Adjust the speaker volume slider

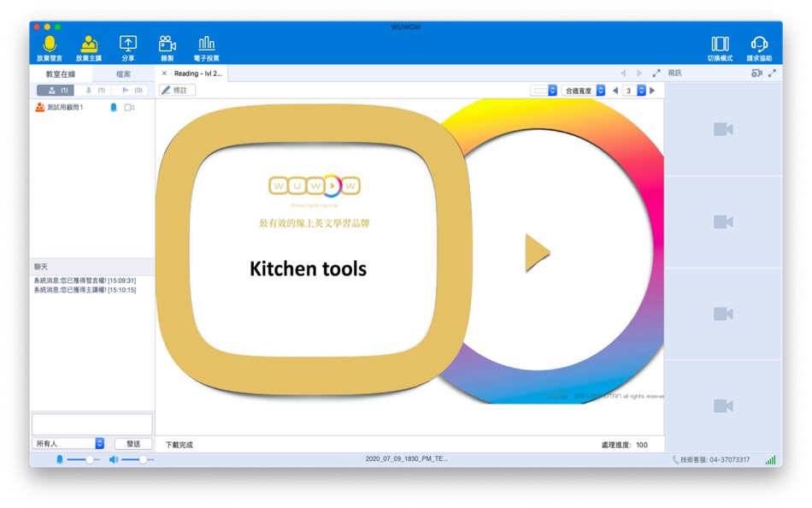(x=138, y=460)
